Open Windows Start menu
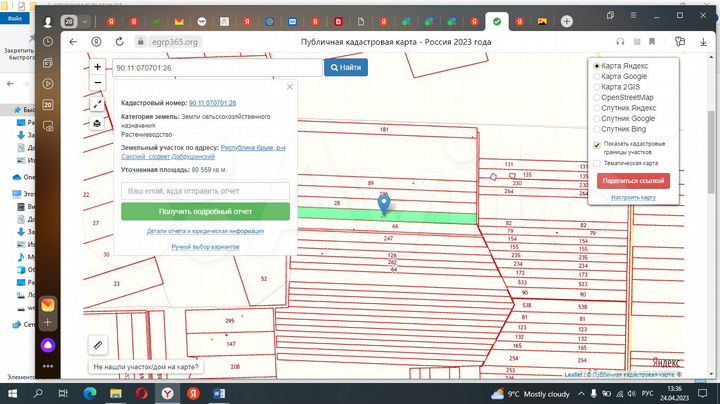 (x=12, y=393)
